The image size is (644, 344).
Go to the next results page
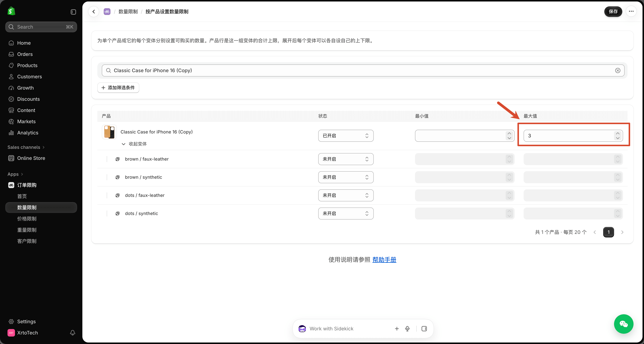click(622, 232)
